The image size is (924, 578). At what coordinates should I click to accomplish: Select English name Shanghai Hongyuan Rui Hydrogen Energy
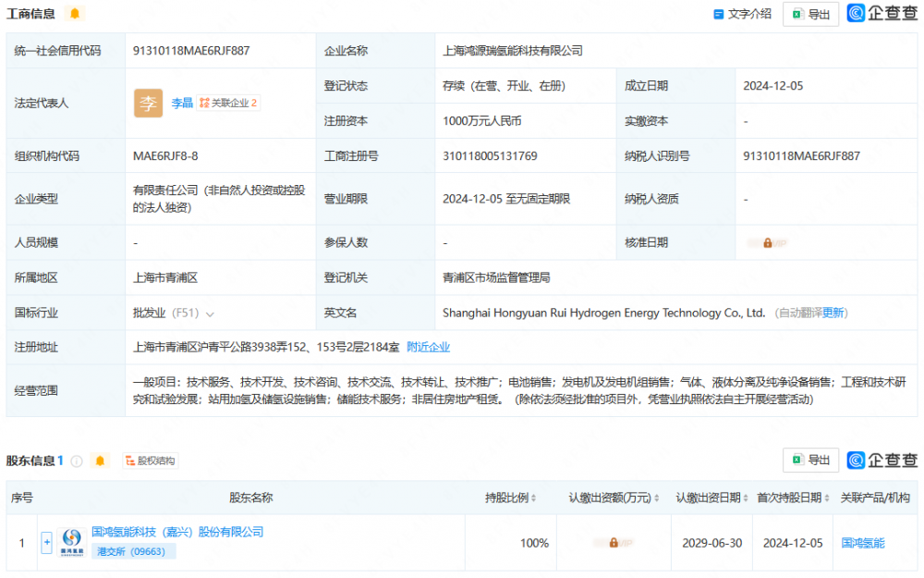click(604, 313)
